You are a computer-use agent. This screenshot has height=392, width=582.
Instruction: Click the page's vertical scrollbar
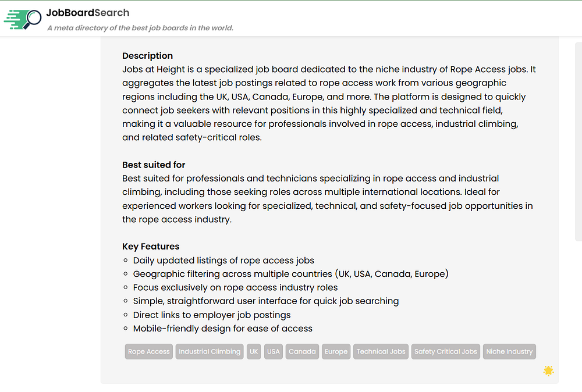578,140
